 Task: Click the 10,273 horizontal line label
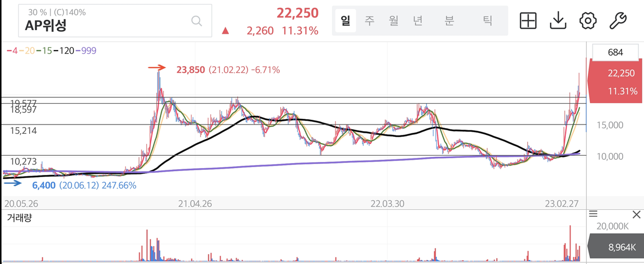click(23, 162)
